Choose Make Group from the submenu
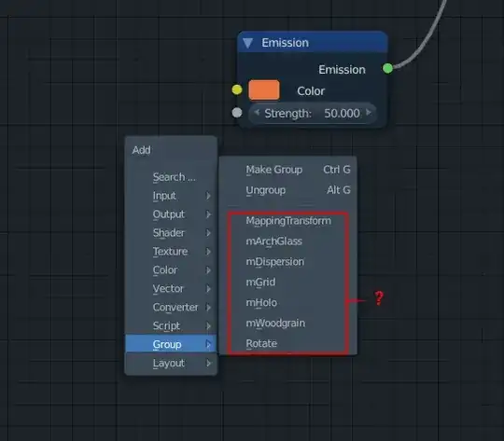The height and width of the screenshot is (441, 504). click(x=288, y=170)
